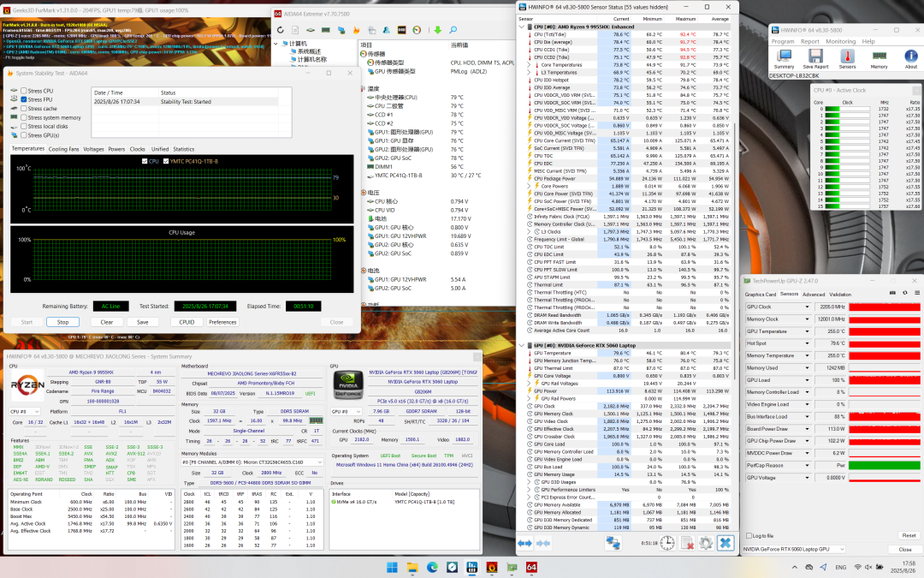Click the motherboard chip icon in AIDA64 toolbar
The width and height of the screenshot is (924, 578).
pos(311,30)
